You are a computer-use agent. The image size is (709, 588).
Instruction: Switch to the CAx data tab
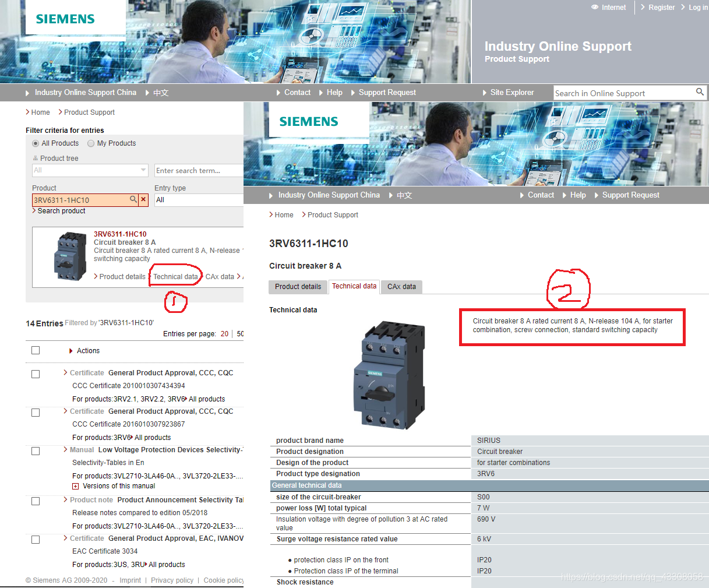[401, 287]
